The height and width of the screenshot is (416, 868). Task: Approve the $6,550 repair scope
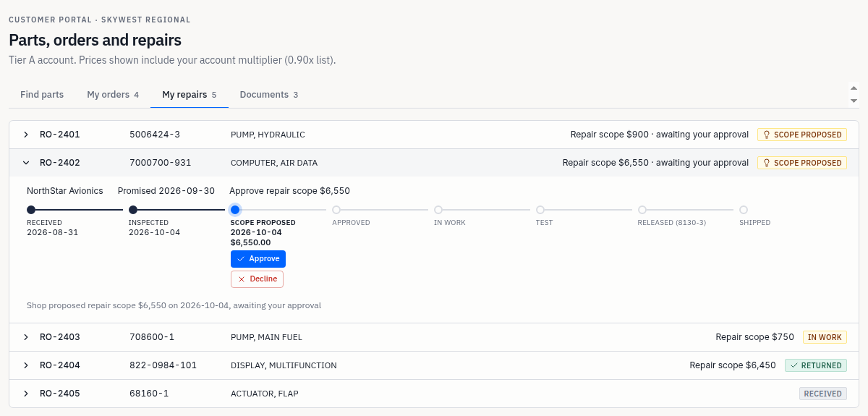258,259
